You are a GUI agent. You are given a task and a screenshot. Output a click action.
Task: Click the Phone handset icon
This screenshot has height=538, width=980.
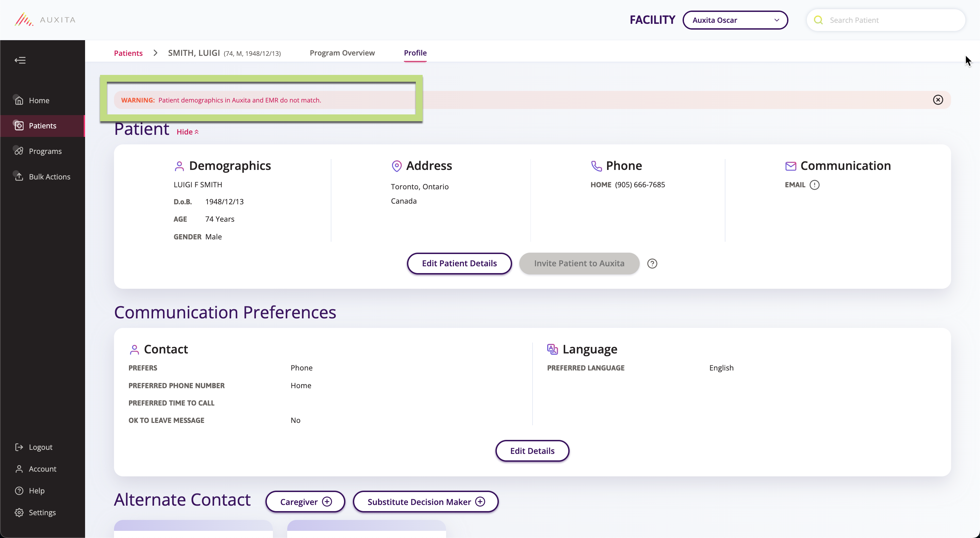(x=596, y=166)
